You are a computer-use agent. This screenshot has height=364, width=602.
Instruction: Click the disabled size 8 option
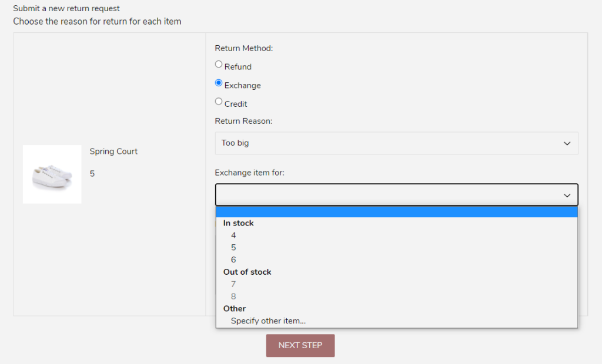pos(397,296)
